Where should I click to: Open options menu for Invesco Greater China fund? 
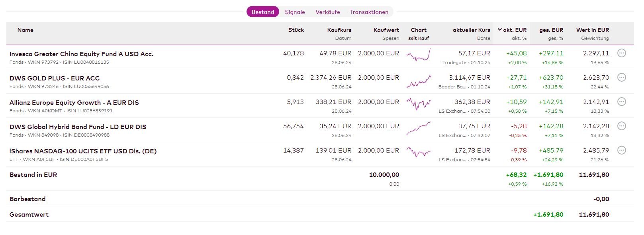[x=621, y=53]
